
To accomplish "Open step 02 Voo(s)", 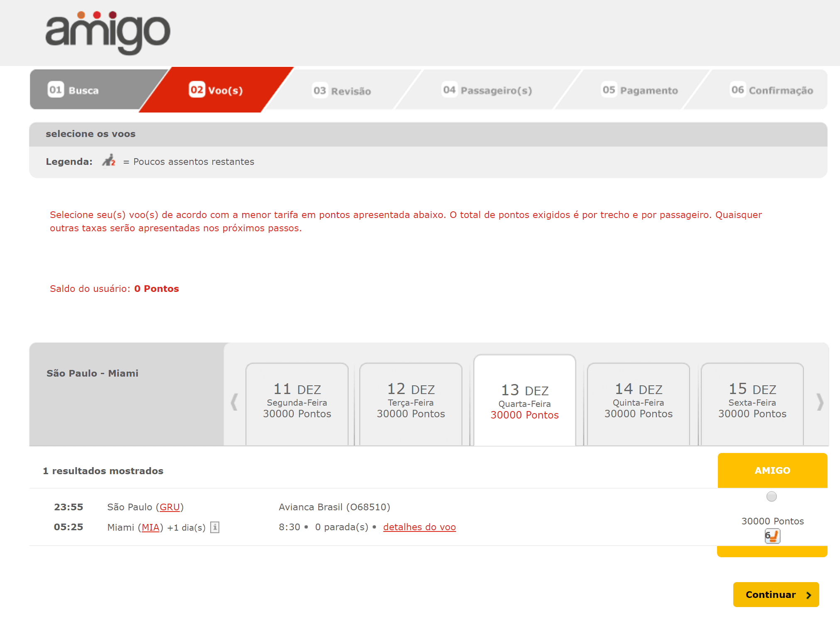I will pos(216,90).
